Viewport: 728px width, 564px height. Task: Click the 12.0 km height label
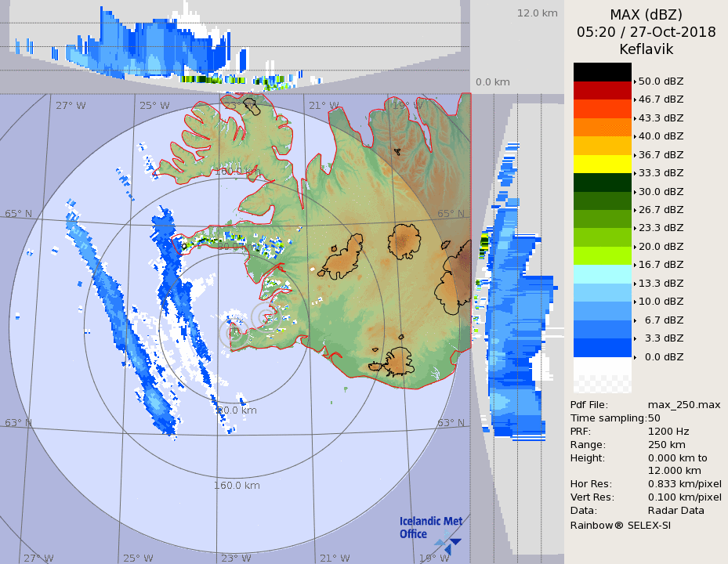(537, 13)
